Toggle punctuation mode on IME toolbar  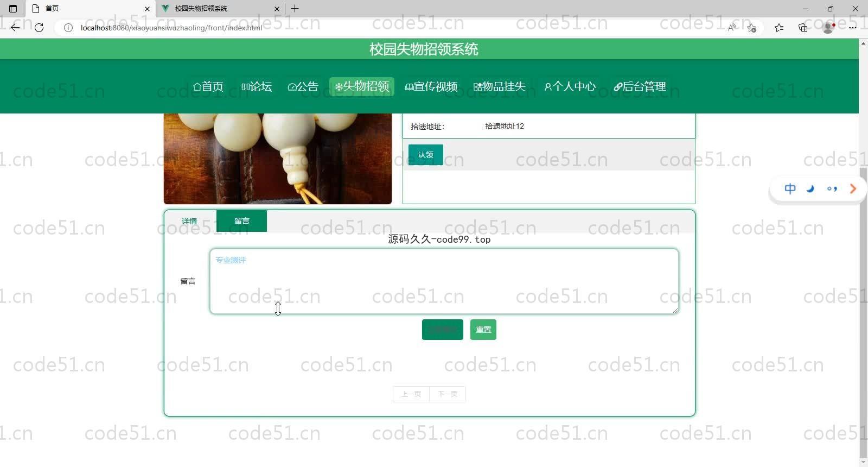tap(832, 189)
